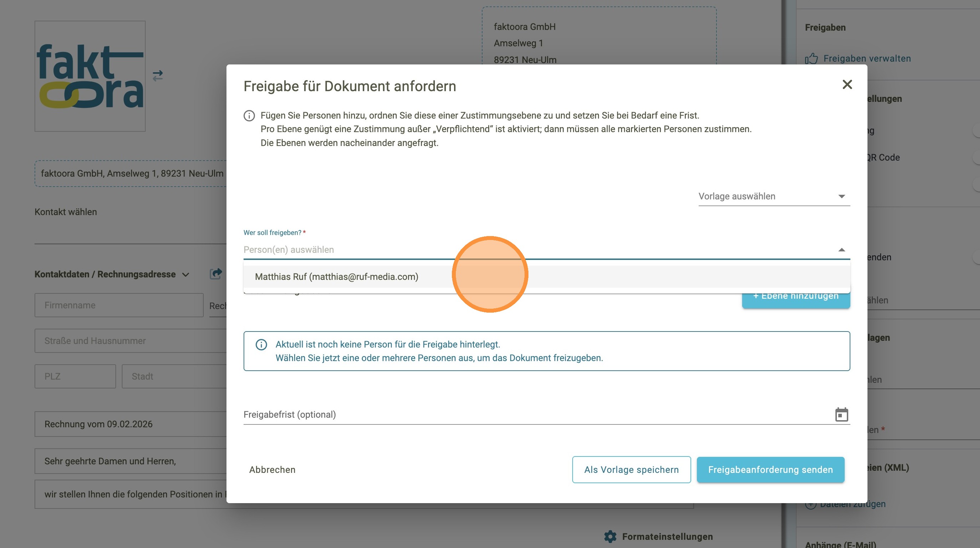Click the share icon beside Kontaktdaten
The width and height of the screenshot is (980, 548).
tap(216, 274)
